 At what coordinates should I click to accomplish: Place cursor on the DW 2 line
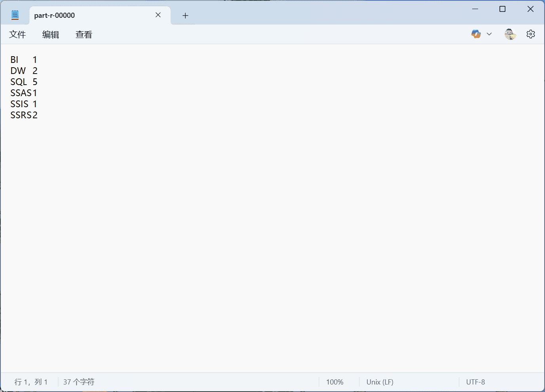tap(24, 71)
